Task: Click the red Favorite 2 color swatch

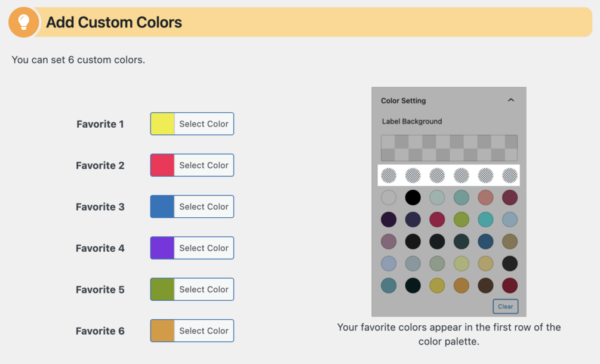Action: point(162,165)
